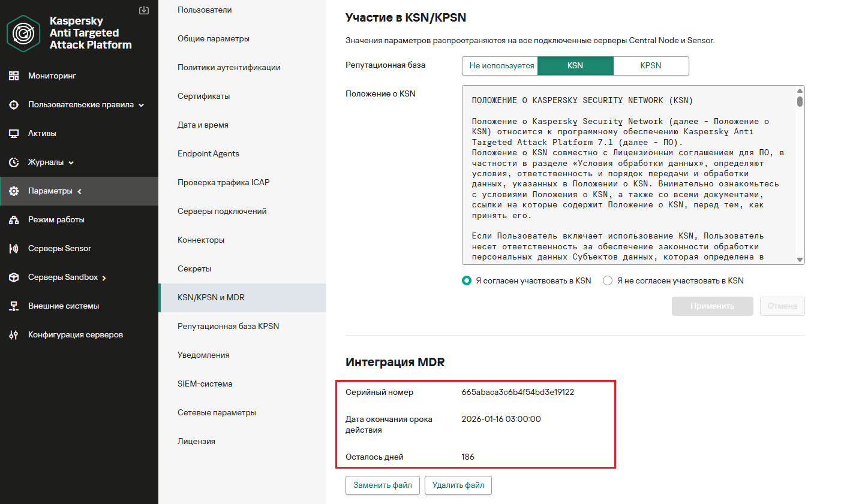Open SIEM-система settings
Viewport: 841px width, 504px height.
point(242,384)
